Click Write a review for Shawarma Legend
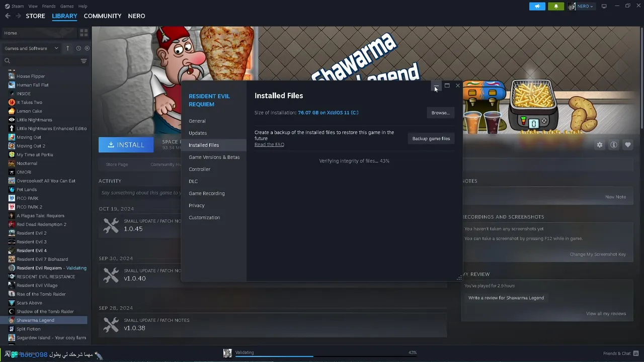The image size is (644, 362). point(506,298)
